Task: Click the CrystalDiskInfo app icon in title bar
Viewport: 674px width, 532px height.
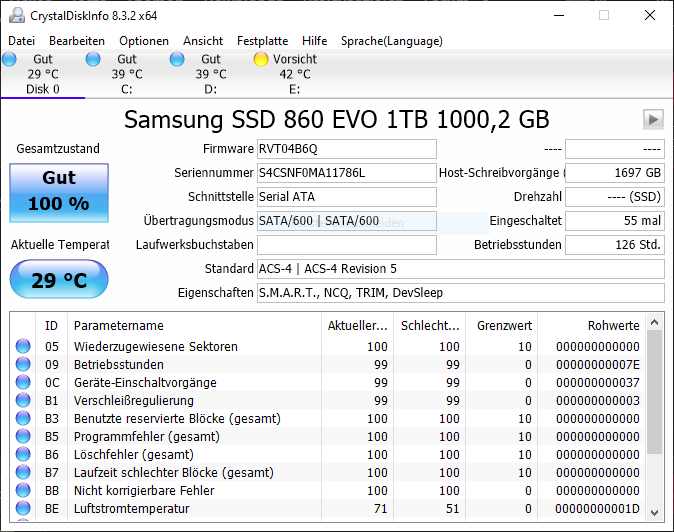Action: [17, 15]
